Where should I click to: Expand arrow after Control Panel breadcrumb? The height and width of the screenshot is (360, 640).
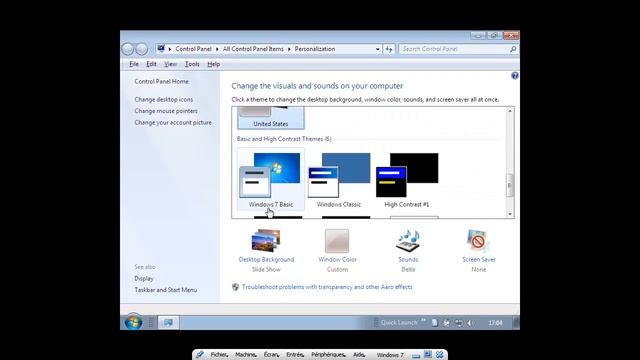[217, 49]
